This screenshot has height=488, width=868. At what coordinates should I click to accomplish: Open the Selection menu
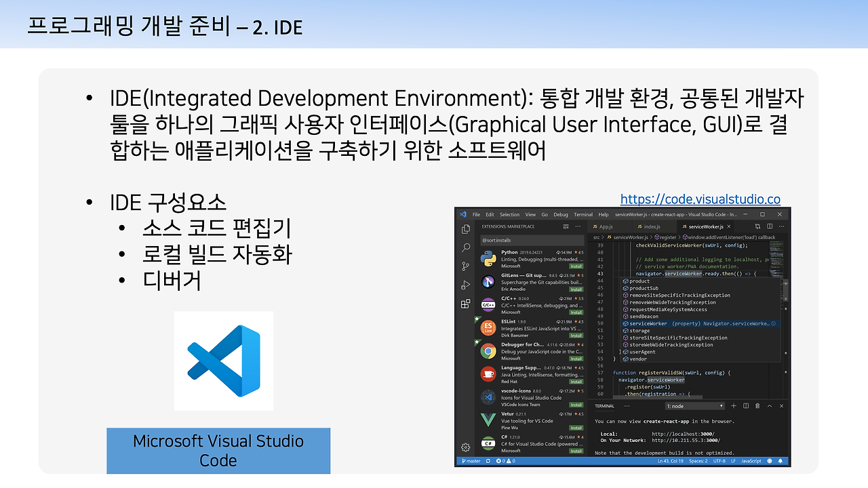click(509, 214)
